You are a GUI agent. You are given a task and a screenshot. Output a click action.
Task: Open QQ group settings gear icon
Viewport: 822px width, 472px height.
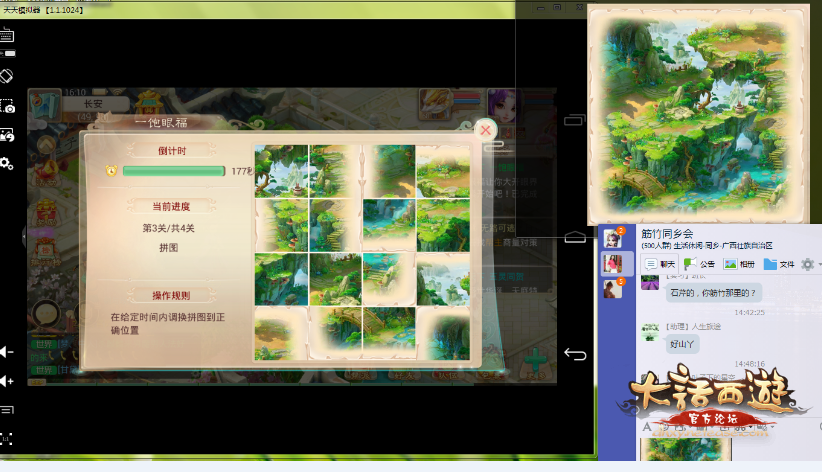click(807, 264)
